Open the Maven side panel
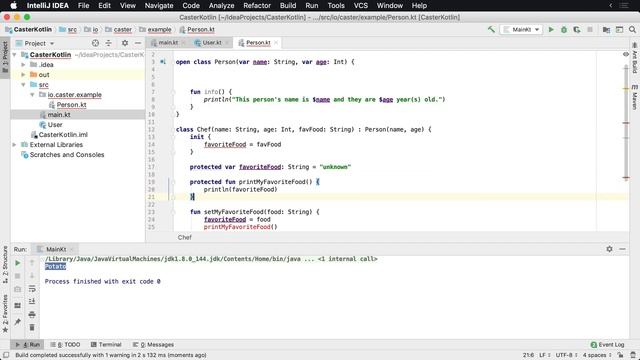Screen dimensions: 640x360 pos(635,97)
